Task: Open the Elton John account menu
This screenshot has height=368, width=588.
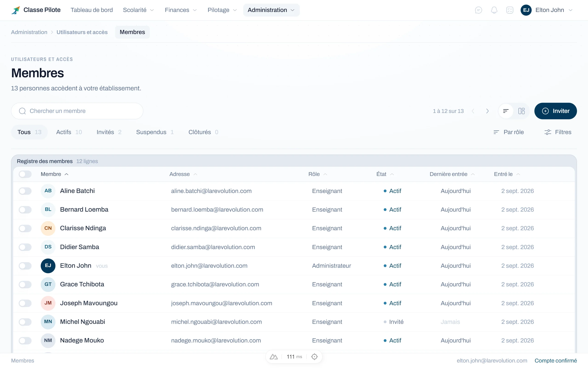Action: [547, 10]
